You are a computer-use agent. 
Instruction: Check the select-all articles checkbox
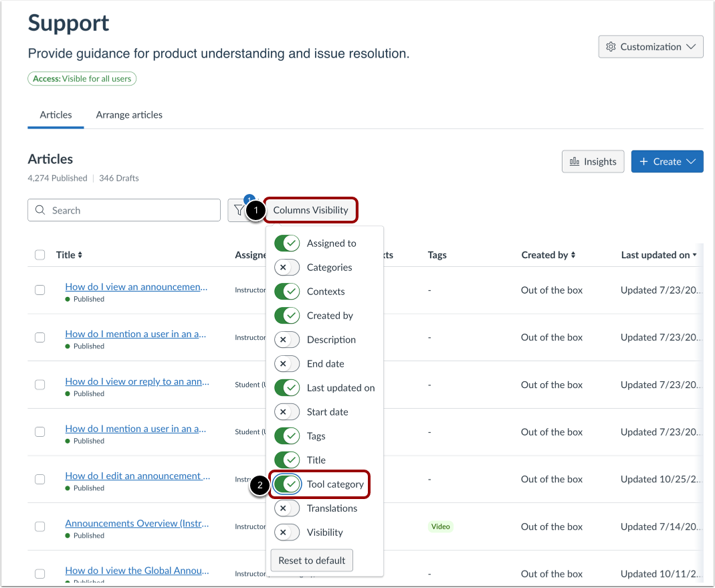pos(40,255)
